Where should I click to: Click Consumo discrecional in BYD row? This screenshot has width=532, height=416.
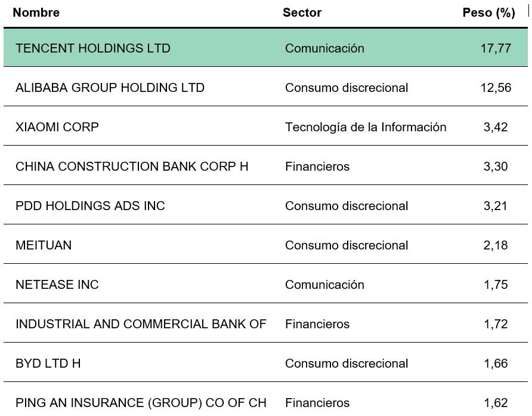coord(347,363)
